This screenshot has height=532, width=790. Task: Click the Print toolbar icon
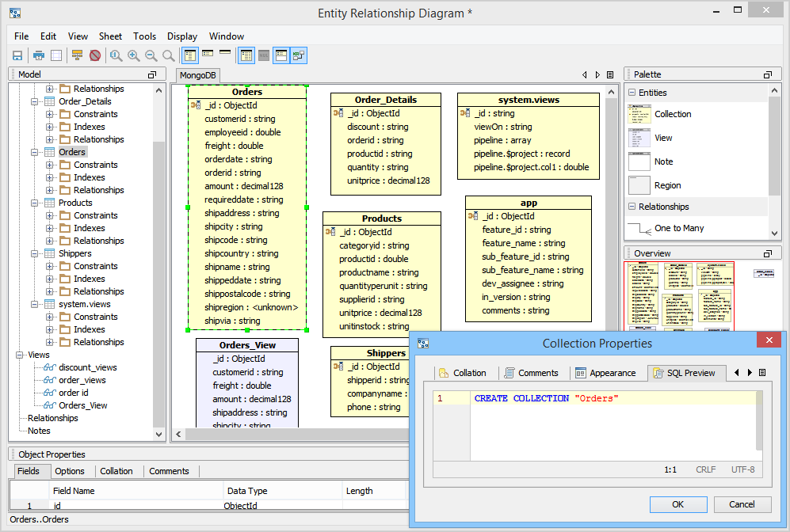pyautogui.click(x=38, y=55)
